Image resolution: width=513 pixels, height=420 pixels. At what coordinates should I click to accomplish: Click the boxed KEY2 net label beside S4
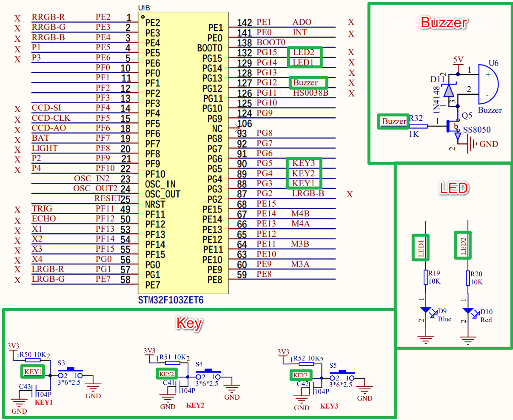(x=167, y=374)
